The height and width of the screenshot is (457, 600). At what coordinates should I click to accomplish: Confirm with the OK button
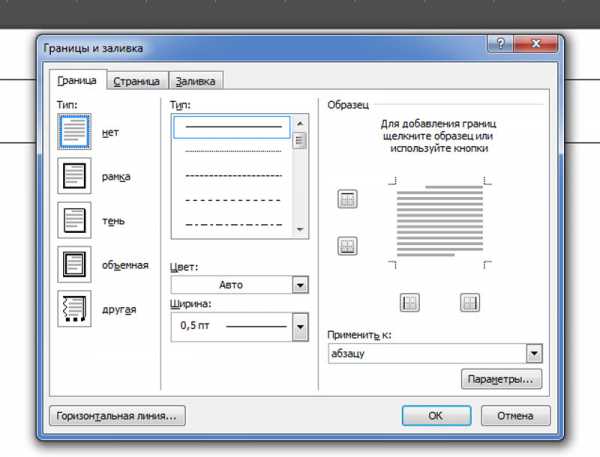(x=436, y=416)
